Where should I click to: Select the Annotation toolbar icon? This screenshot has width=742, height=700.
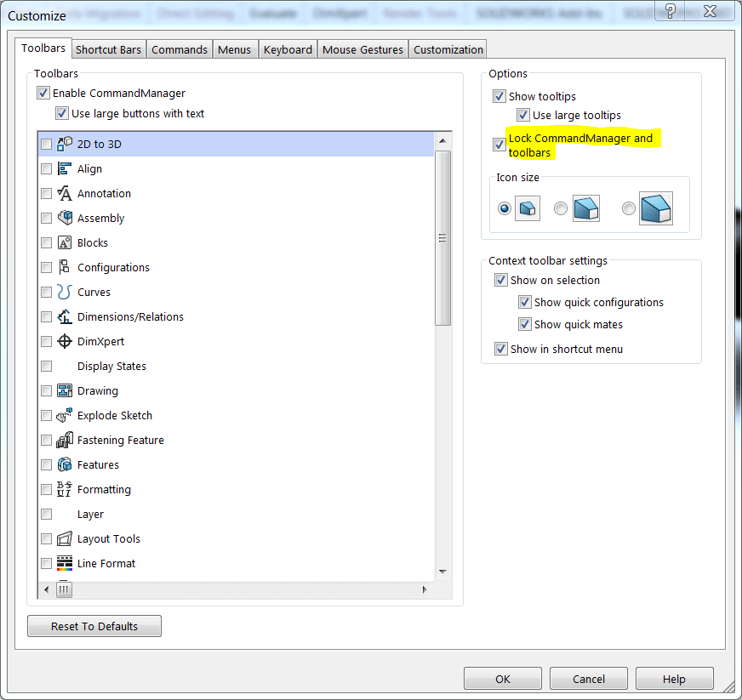coord(64,193)
